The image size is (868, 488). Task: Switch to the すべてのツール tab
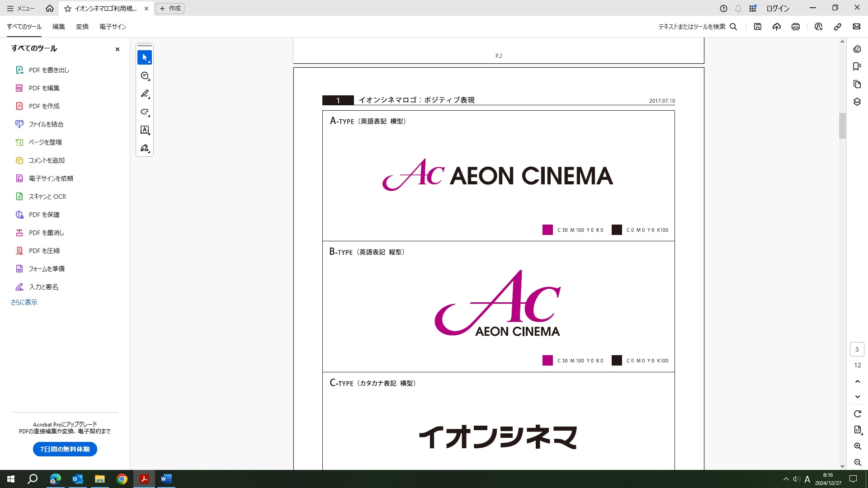coord(24,27)
